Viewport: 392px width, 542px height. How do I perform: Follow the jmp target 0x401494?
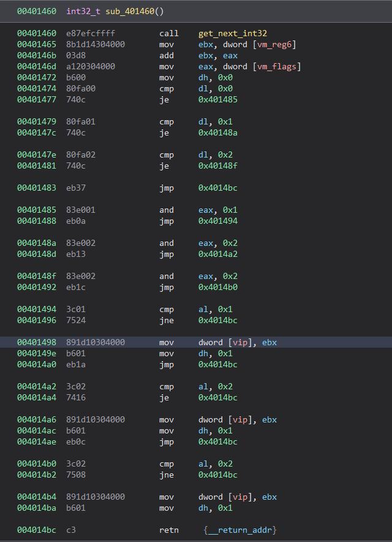click(x=218, y=221)
